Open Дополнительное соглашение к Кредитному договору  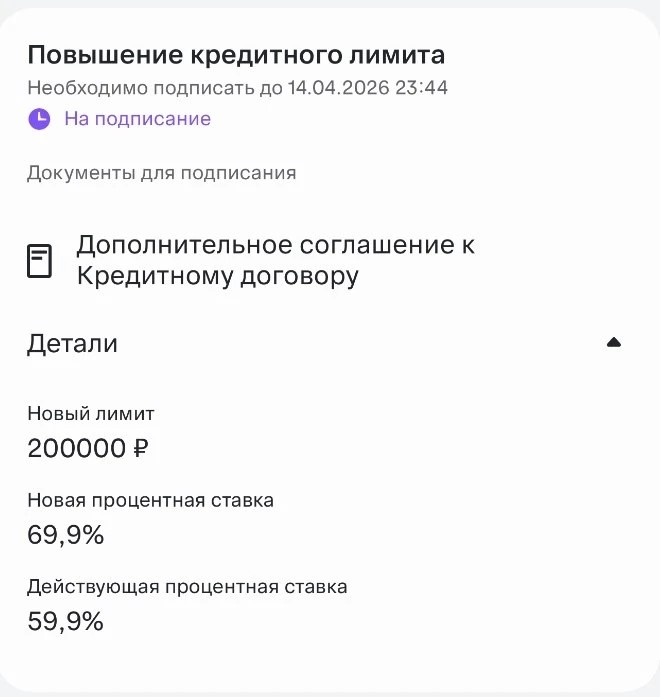[x=275, y=260]
